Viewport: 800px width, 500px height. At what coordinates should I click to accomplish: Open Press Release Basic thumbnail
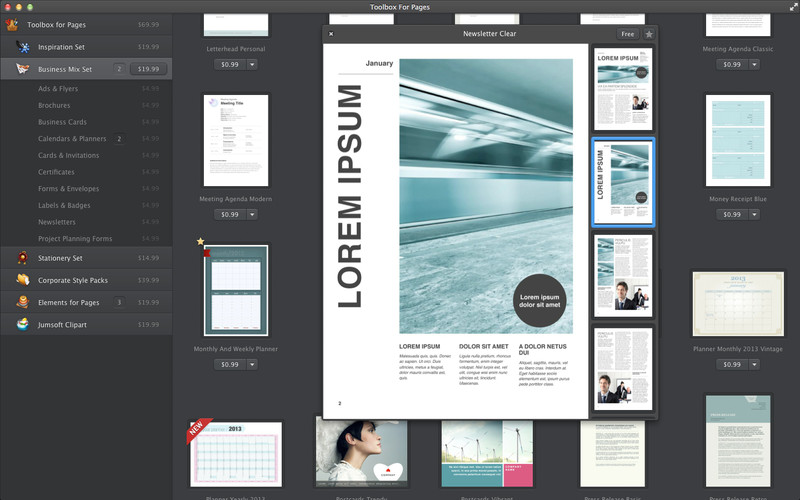pyautogui.click(x=613, y=453)
